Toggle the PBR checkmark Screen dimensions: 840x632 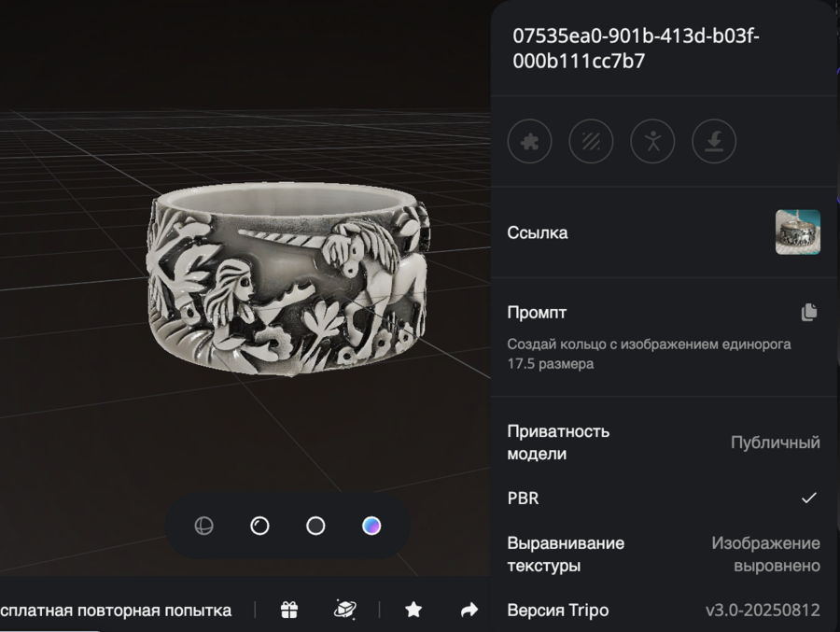coord(809,498)
